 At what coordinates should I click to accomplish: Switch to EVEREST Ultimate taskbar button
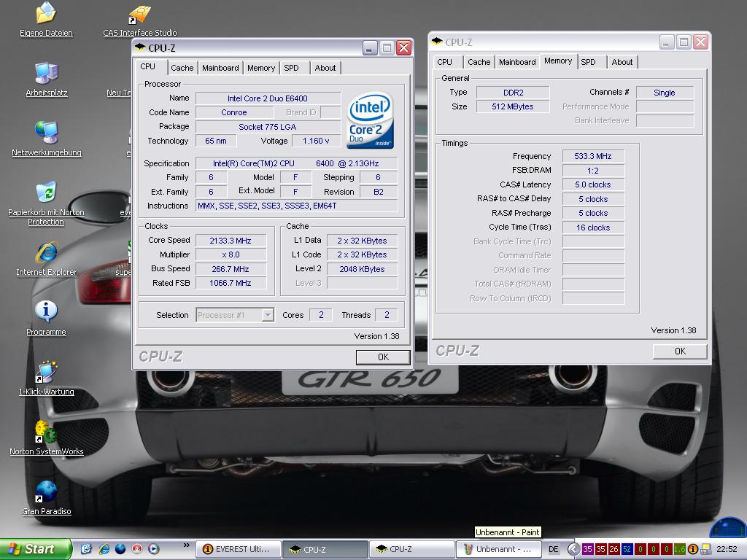[239, 549]
